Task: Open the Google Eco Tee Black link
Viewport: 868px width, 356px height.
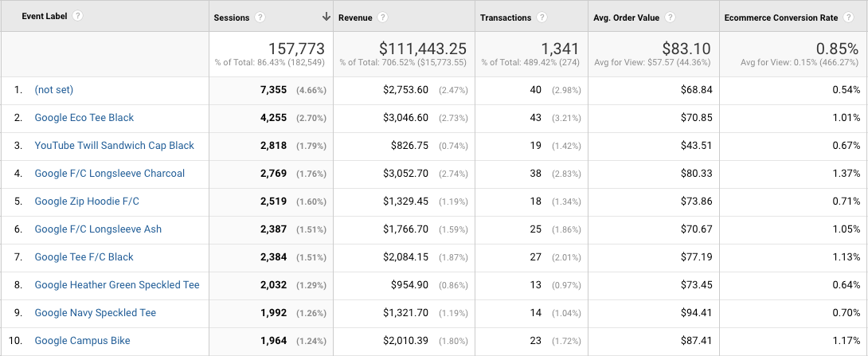Action: click(x=84, y=118)
